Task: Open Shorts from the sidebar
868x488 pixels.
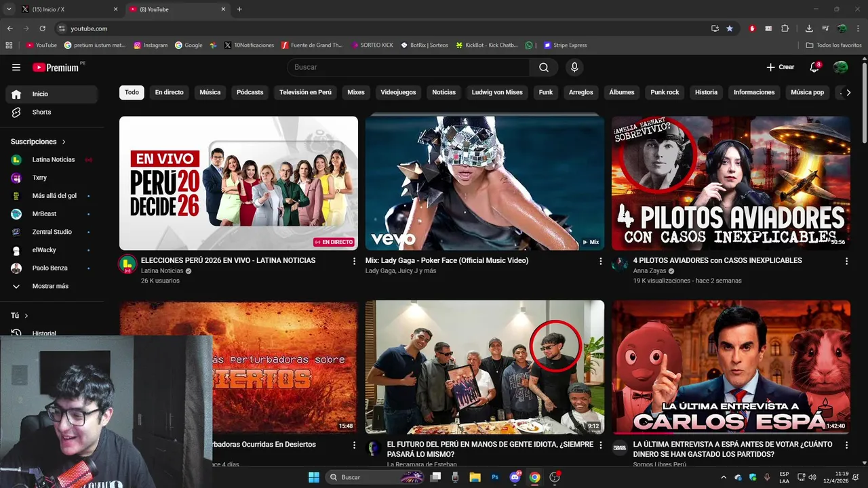Action: 52,112
